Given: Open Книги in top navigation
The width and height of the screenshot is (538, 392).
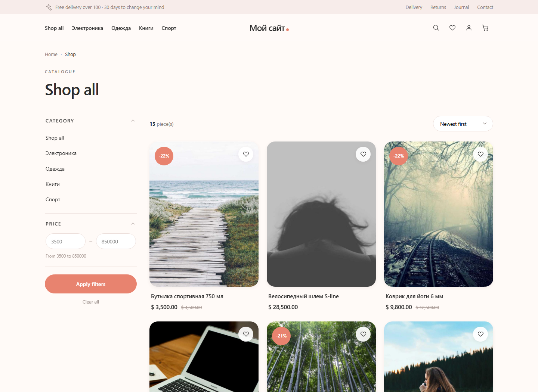Looking at the screenshot, I should click(146, 28).
